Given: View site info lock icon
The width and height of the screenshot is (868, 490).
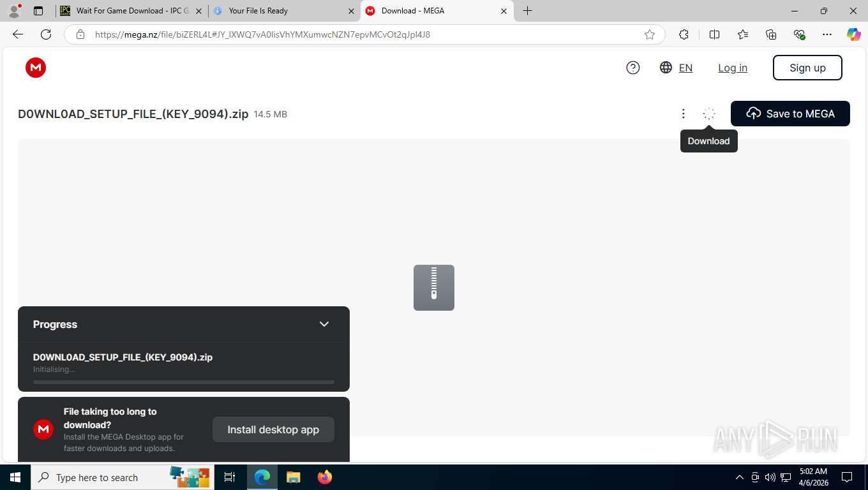Looking at the screenshot, I should coord(80,34).
